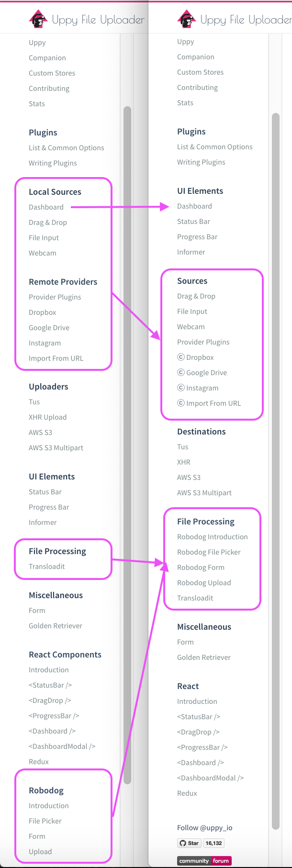
Task: Open the community forum badge
Action: click(x=204, y=861)
